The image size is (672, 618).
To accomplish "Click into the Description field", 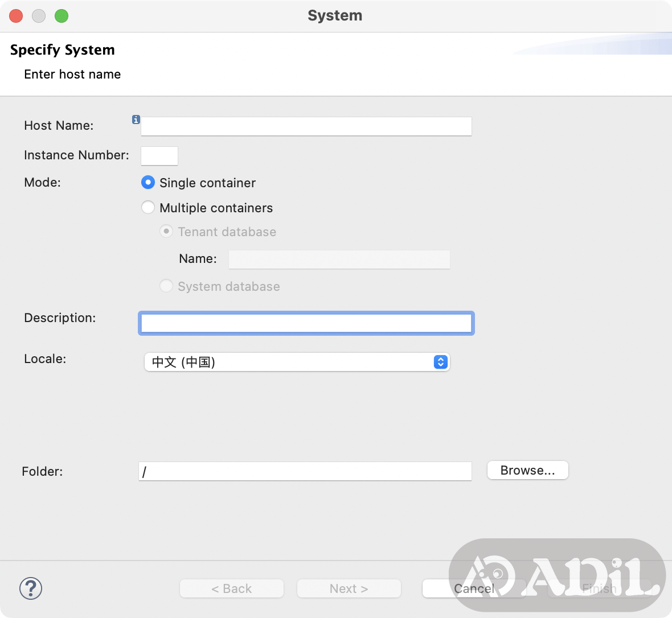I will click(306, 323).
